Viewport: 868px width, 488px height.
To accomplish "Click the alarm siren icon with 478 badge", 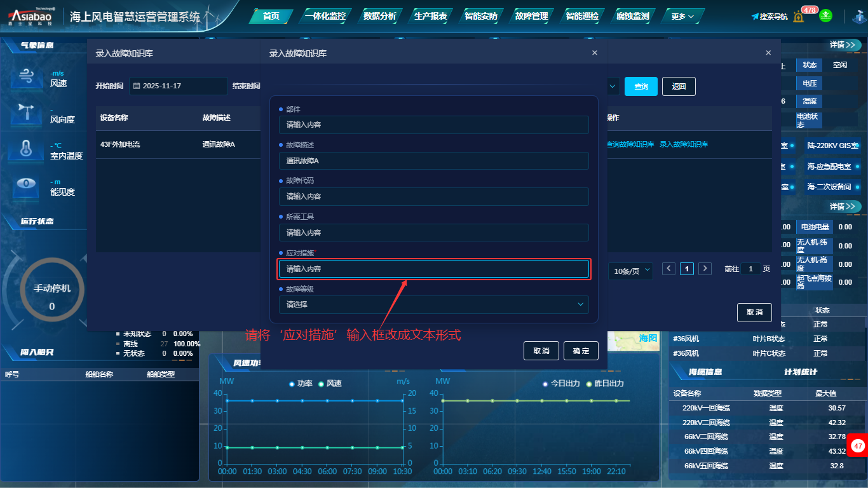I will coord(799,17).
